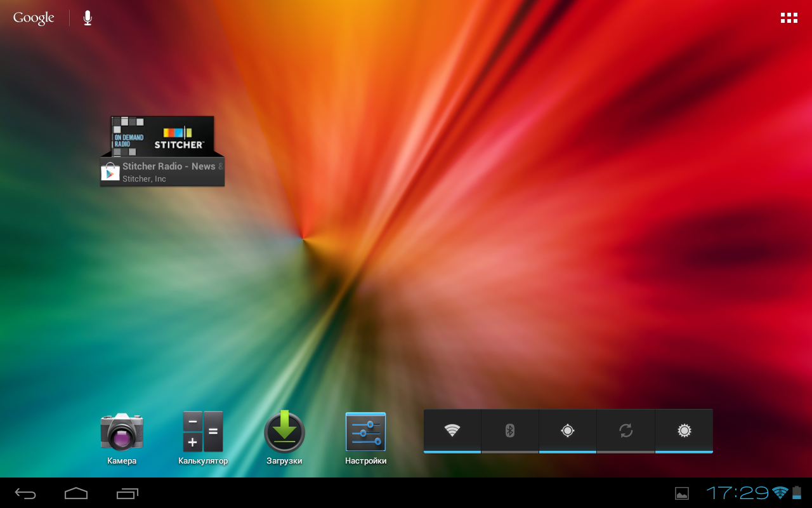Tap the 17:29 clock
This screenshot has height=508, width=812.
(x=738, y=493)
